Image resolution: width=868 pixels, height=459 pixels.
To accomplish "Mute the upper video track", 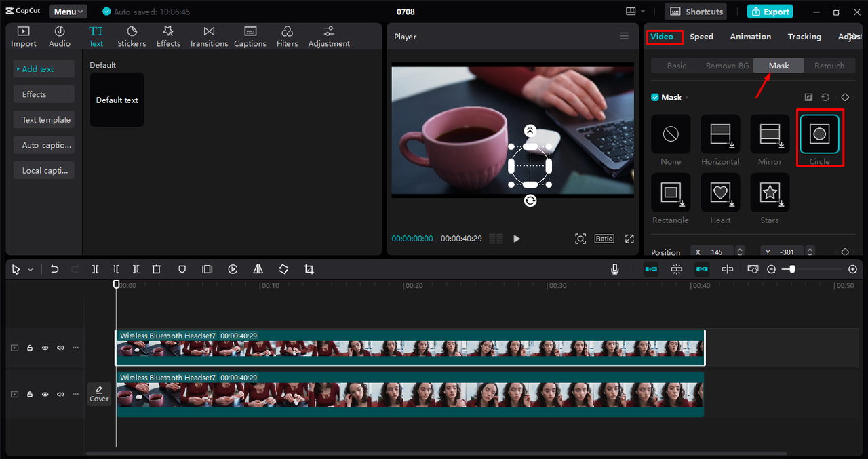I will coord(60,348).
